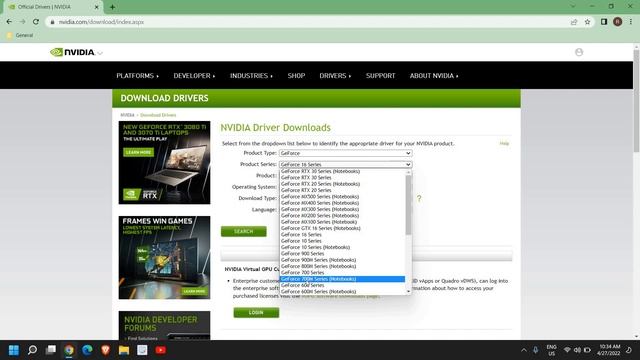The image size is (640, 360).
Task: Click the Frames Win Games banner image
Action: (164, 258)
